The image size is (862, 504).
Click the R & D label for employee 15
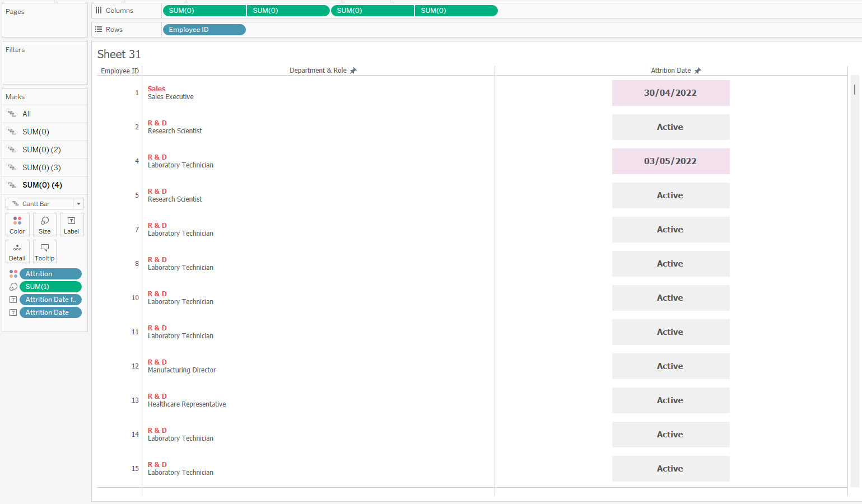point(157,465)
